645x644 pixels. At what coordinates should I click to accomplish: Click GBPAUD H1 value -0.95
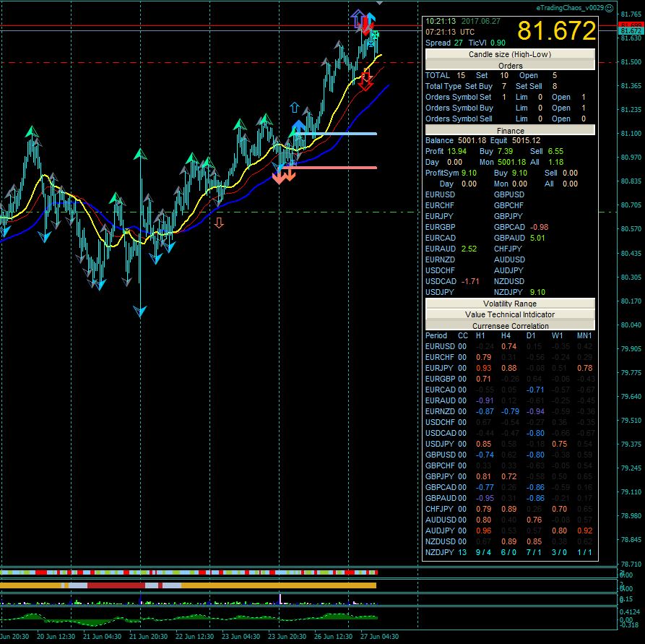(x=485, y=498)
